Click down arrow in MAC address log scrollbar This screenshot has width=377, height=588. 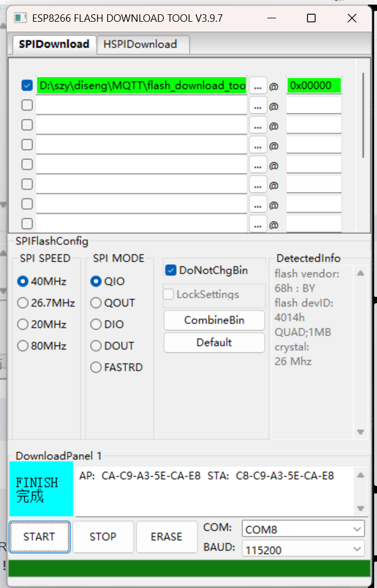pos(360,509)
